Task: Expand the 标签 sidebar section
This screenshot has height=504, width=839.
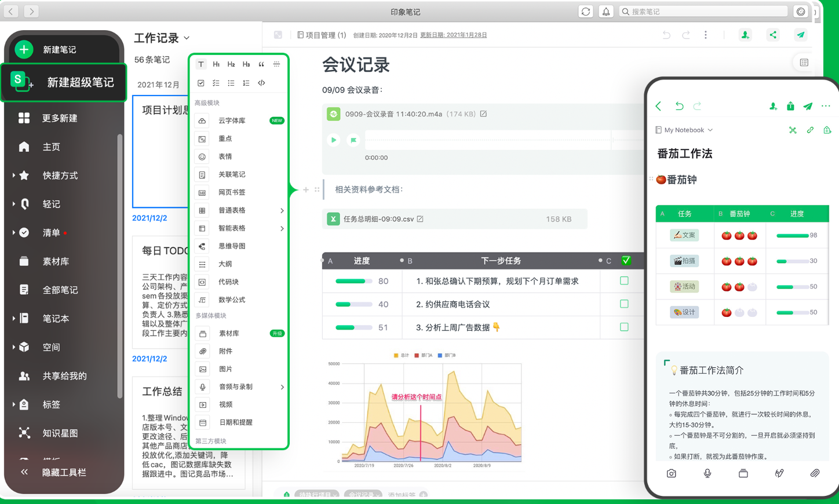Action: pyautogui.click(x=13, y=404)
